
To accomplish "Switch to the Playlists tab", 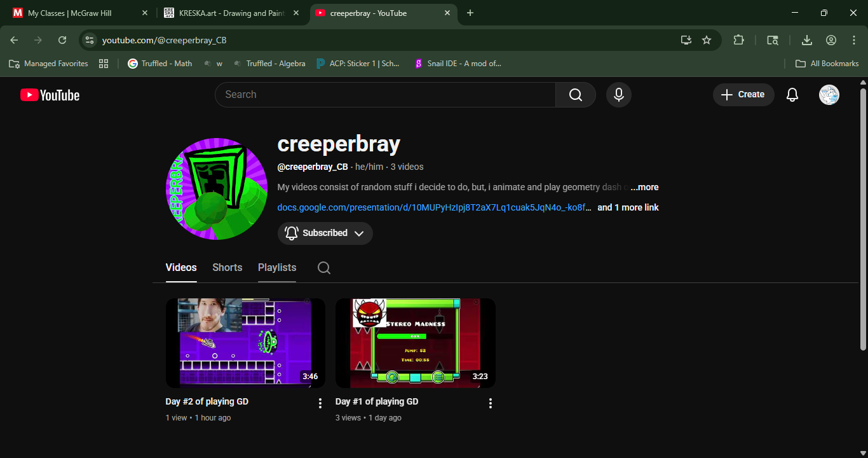I will click(x=277, y=268).
